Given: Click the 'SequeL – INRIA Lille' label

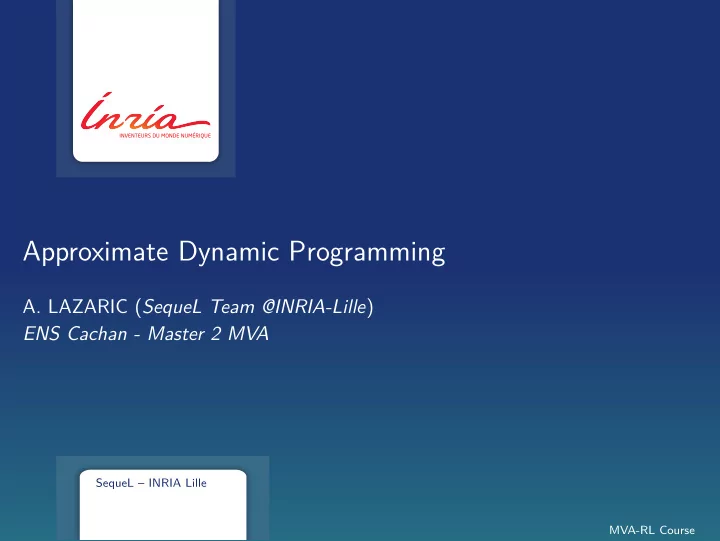Looking at the screenshot, I should [151, 483].
